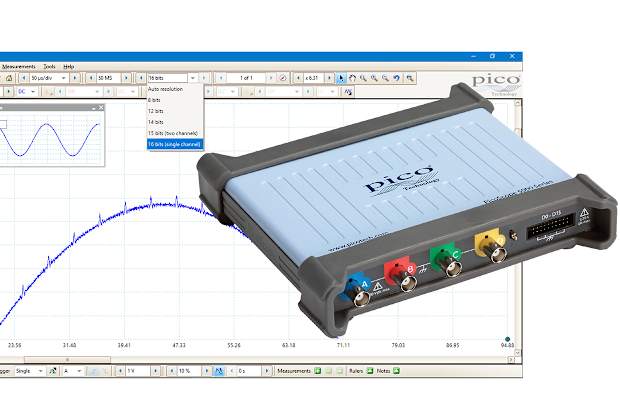Decrease pre-trigger percent left arrow
The height and width of the screenshot is (413, 620).
172,371
